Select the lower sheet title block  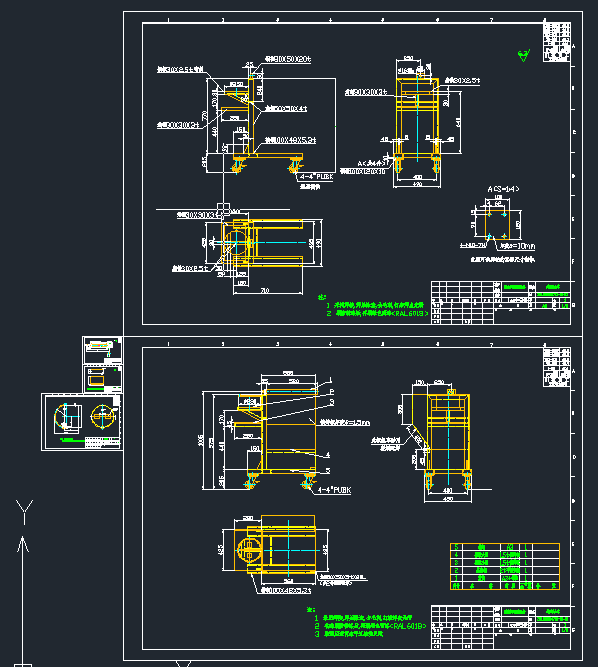coord(501,627)
